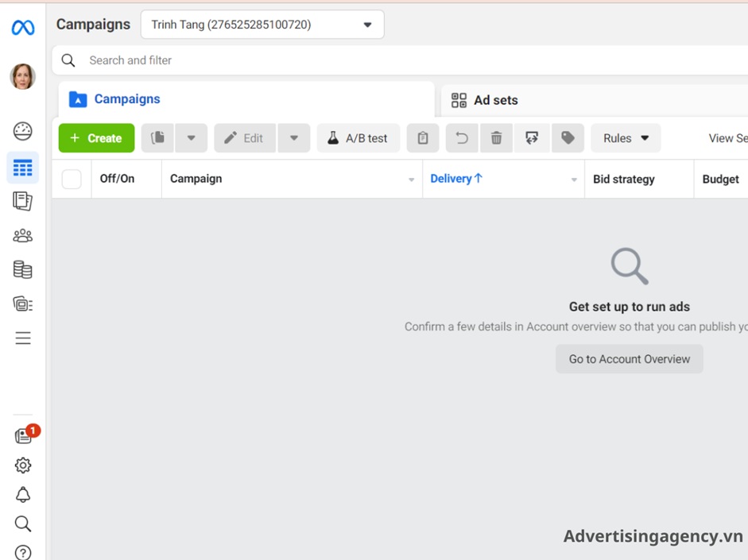Image resolution: width=748 pixels, height=560 pixels.
Task: Click Go to Account Overview button
Action: 630,359
